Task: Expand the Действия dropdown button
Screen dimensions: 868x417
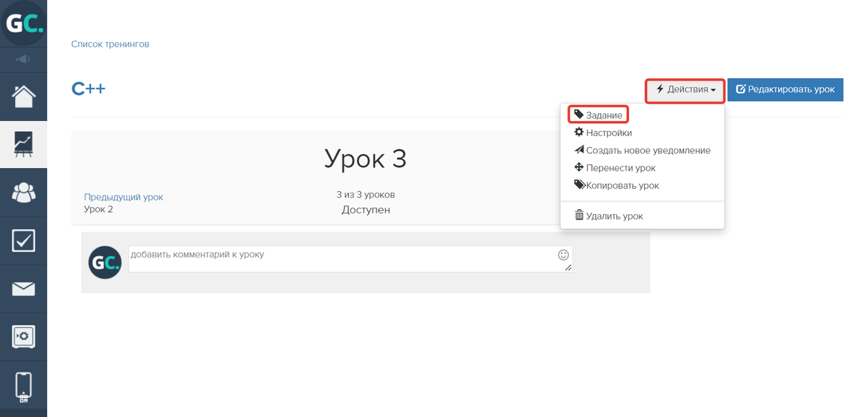Action: tap(685, 90)
